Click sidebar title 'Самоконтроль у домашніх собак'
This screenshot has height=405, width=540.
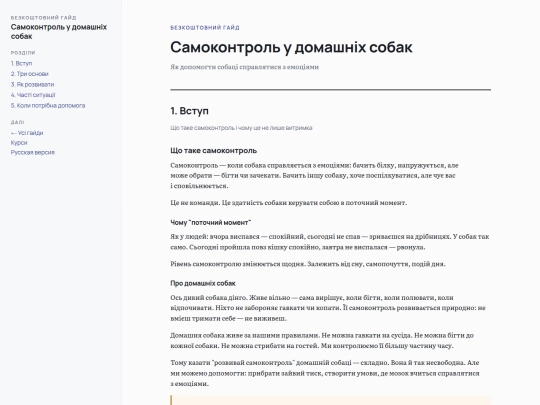click(59, 31)
